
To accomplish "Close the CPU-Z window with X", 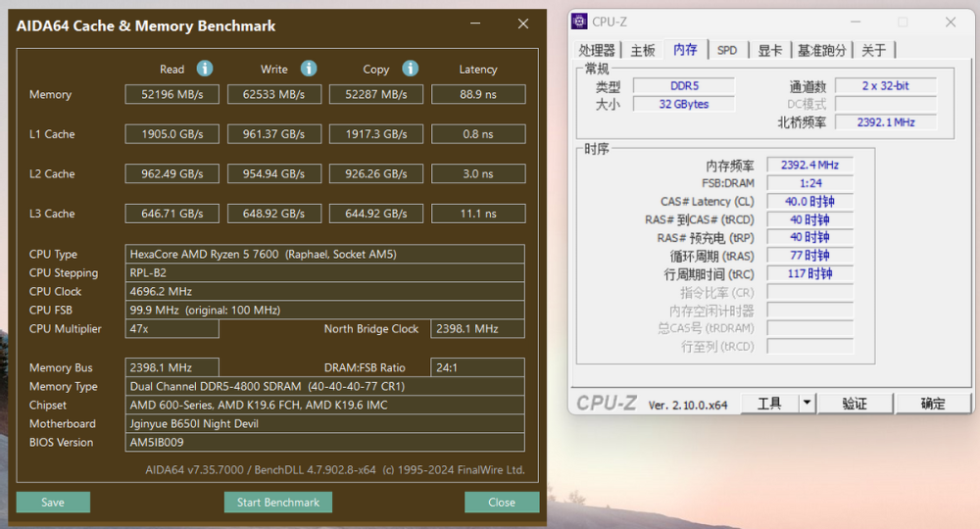I will point(951,22).
